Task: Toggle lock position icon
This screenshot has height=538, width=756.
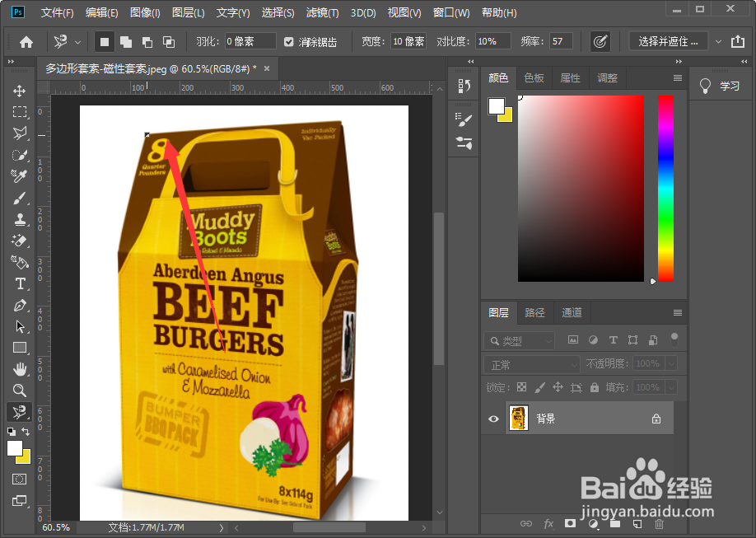Action: point(558,387)
